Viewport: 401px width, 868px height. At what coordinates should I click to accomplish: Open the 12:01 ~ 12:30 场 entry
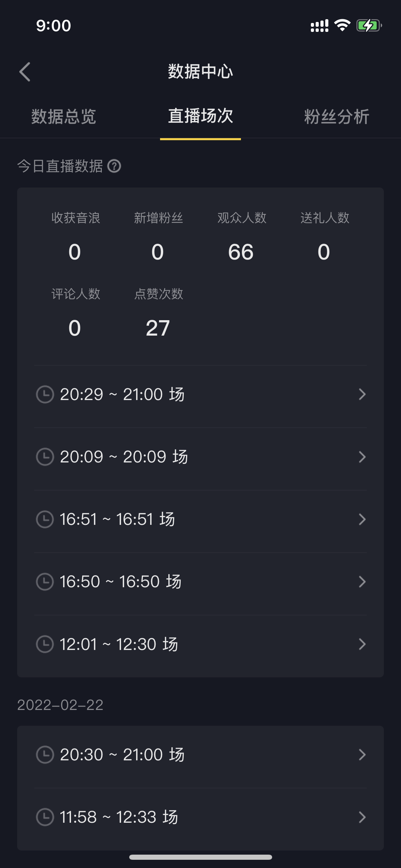119,644
